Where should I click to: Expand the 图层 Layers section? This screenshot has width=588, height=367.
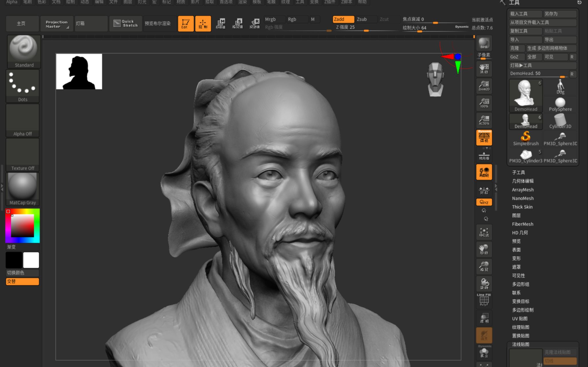pyautogui.click(x=516, y=215)
